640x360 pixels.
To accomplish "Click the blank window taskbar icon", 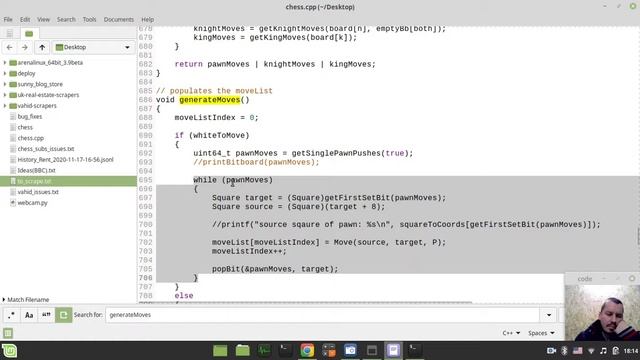I will click(x=372, y=351).
